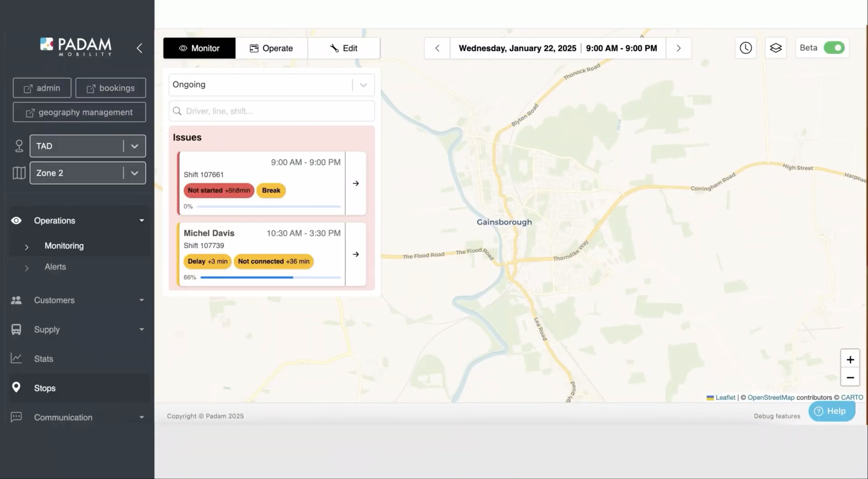Open the map layers icon
868x479 pixels.
pos(775,48)
